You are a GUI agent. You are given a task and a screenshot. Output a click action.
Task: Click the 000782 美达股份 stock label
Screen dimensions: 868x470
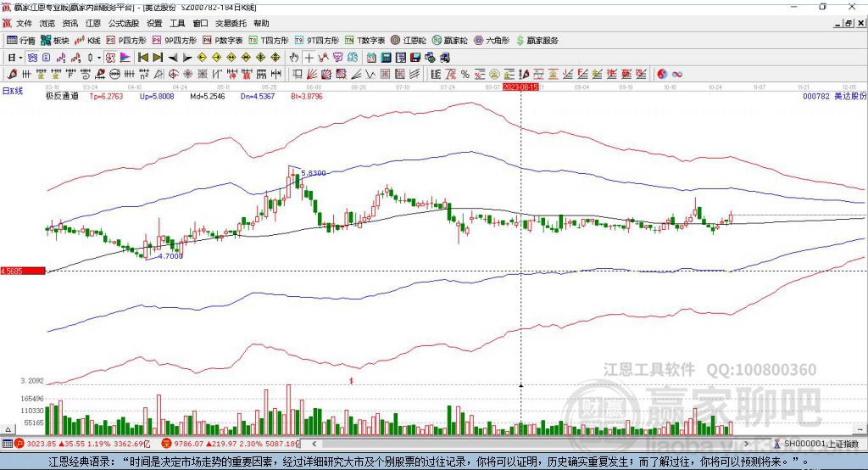click(834, 97)
